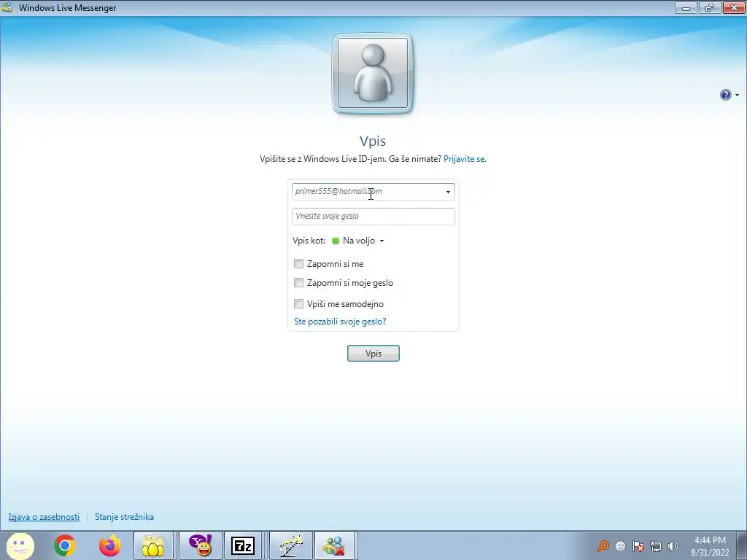747x560 pixels.
Task: Click the grey smiley tray icon
Action: point(620,546)
